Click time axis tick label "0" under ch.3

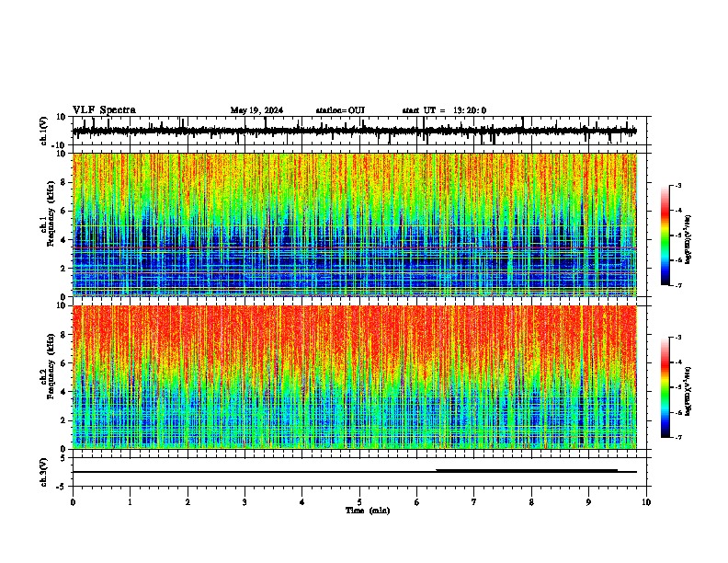click(x=73, y=502)
